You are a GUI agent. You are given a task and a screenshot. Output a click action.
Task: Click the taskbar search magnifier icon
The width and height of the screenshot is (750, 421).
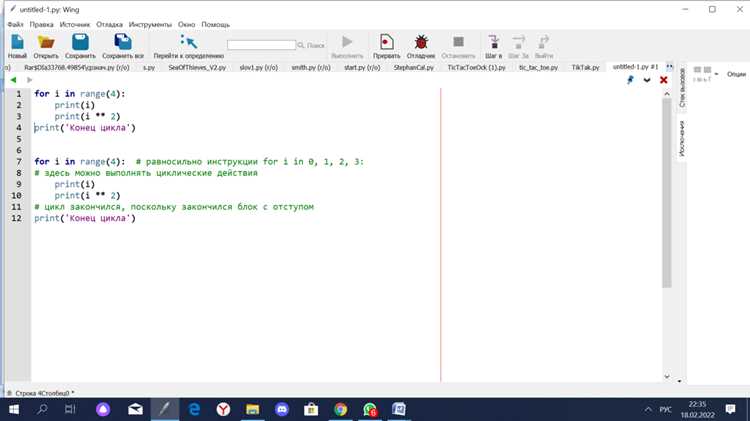pyautogui.click(x=42, y=410)
